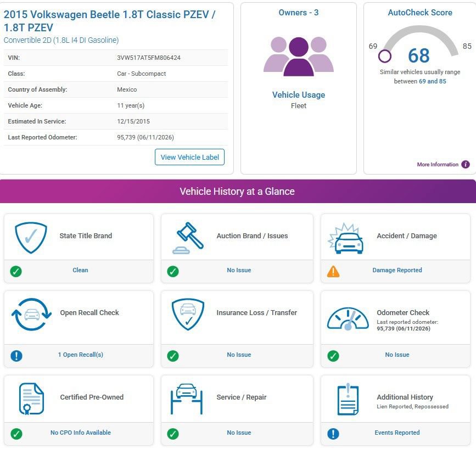476x449 pixels.
Task: Click the Clean title status link
Action: point(80,270)
